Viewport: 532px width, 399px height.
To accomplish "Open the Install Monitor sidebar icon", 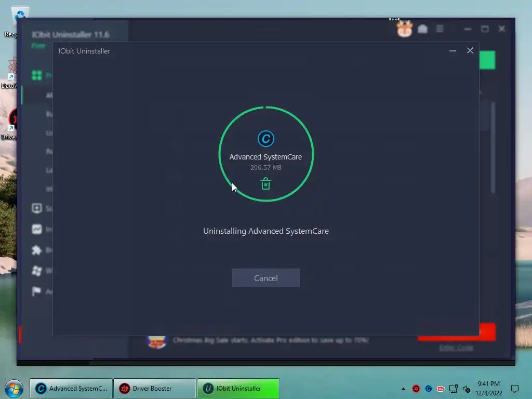I will pyautogui.click(x=37, y=229).
